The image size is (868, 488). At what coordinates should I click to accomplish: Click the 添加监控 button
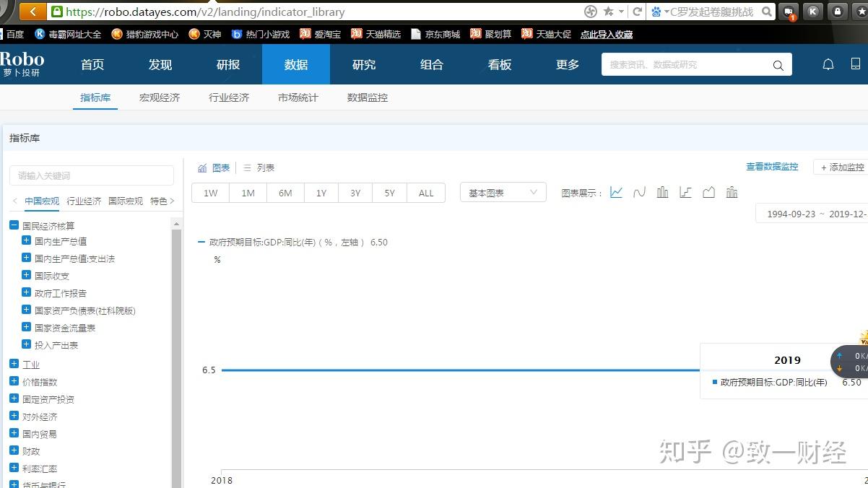pos(843,167)
